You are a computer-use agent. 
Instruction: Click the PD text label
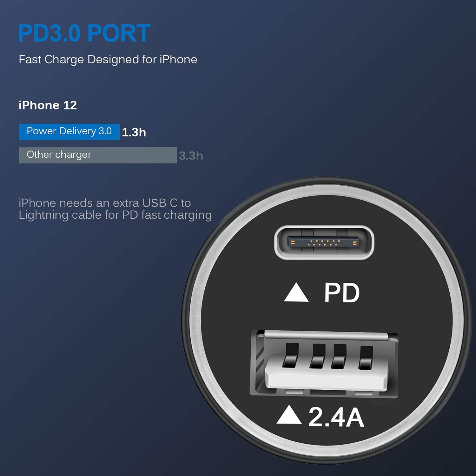pos(342,293)
